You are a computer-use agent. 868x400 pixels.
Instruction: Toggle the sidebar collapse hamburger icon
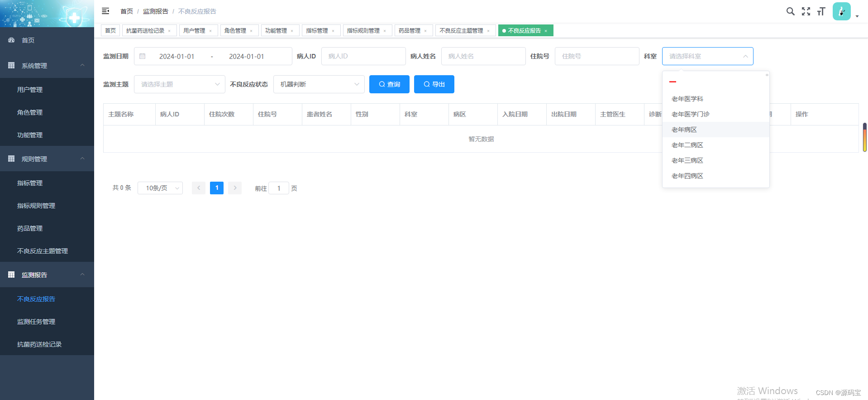[105, 11]
